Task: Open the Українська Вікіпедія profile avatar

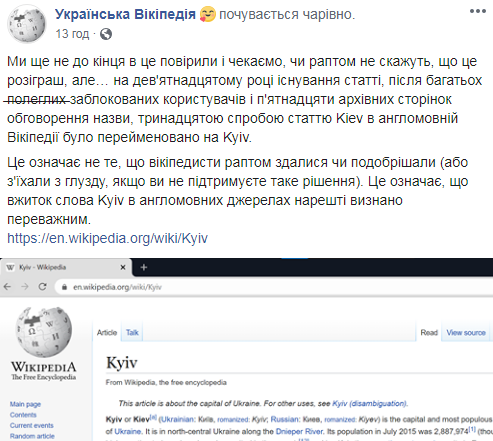Action: click(27, 23)
